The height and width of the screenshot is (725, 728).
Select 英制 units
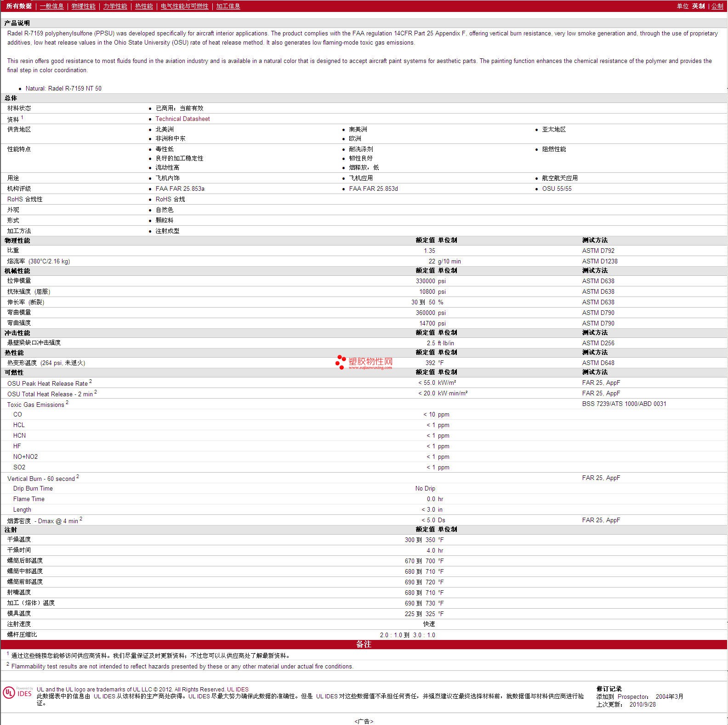click(x=699, y=6)
